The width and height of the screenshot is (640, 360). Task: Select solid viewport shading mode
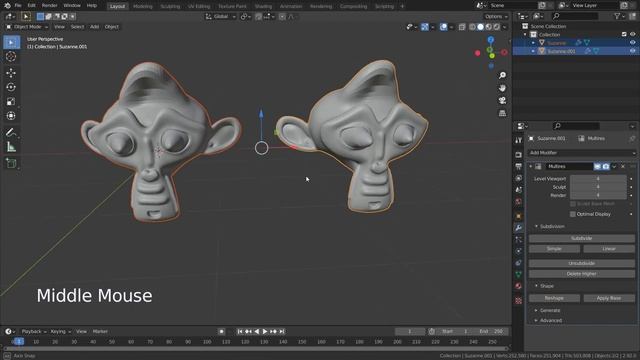tap(480, 27)
